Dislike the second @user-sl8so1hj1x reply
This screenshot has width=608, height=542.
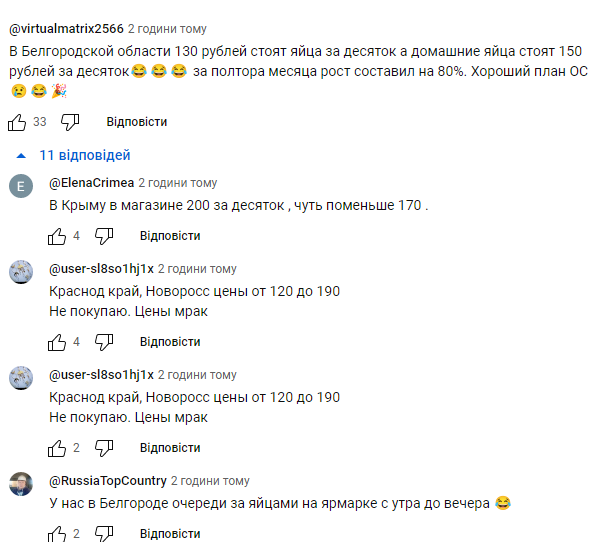pos(104,448)
